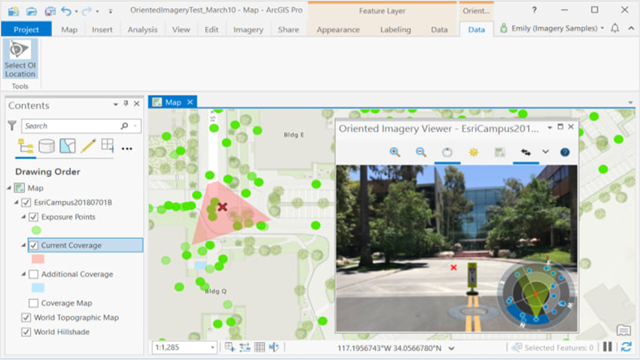Pause map drawing in status bar
The image size is (640, 360).
point(607,347)
